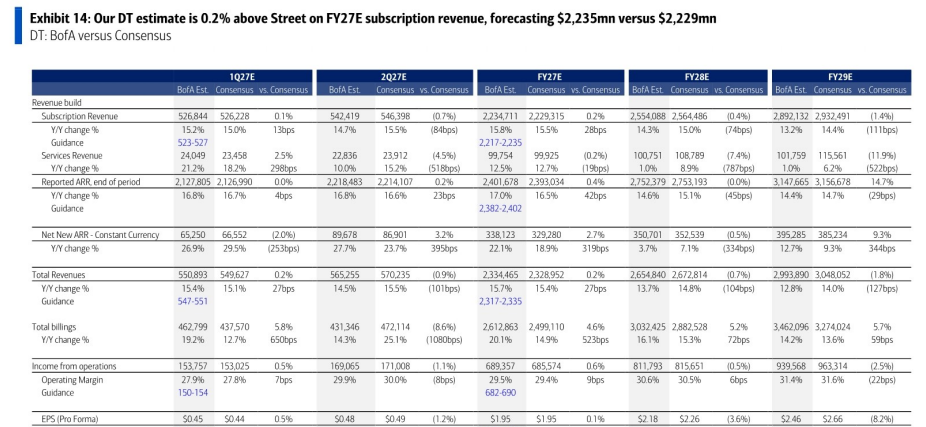Click the (518bps) cell

pos(445,169)
